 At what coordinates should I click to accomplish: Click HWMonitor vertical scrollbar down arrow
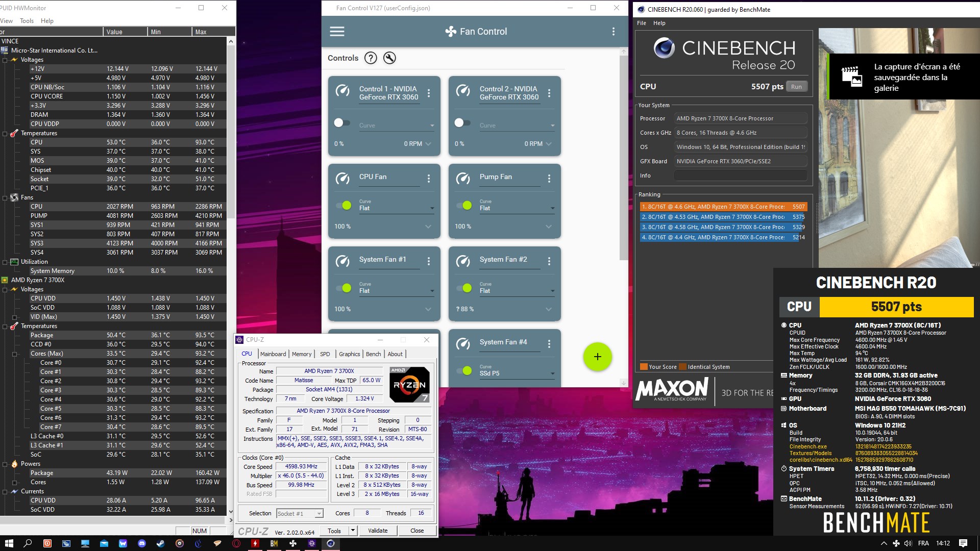(231, 512)
